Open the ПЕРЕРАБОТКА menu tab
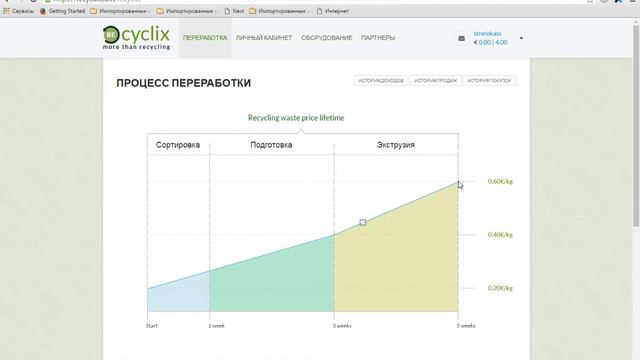Screen dimensions: 640x360 [205, 38]
